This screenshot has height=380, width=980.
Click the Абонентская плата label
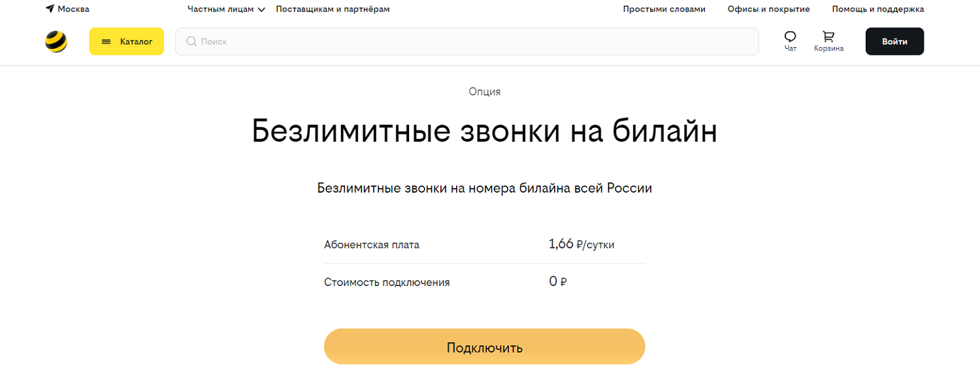coord(372,245)
